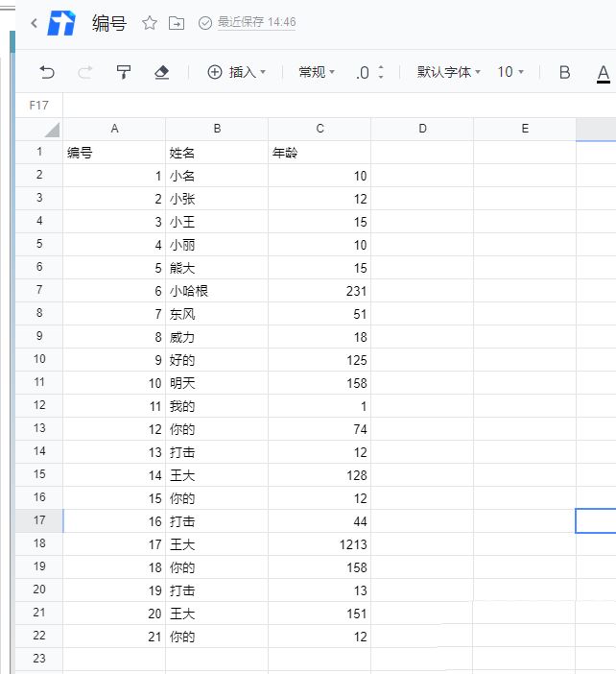Click the age cell with 44

point(320,521)
